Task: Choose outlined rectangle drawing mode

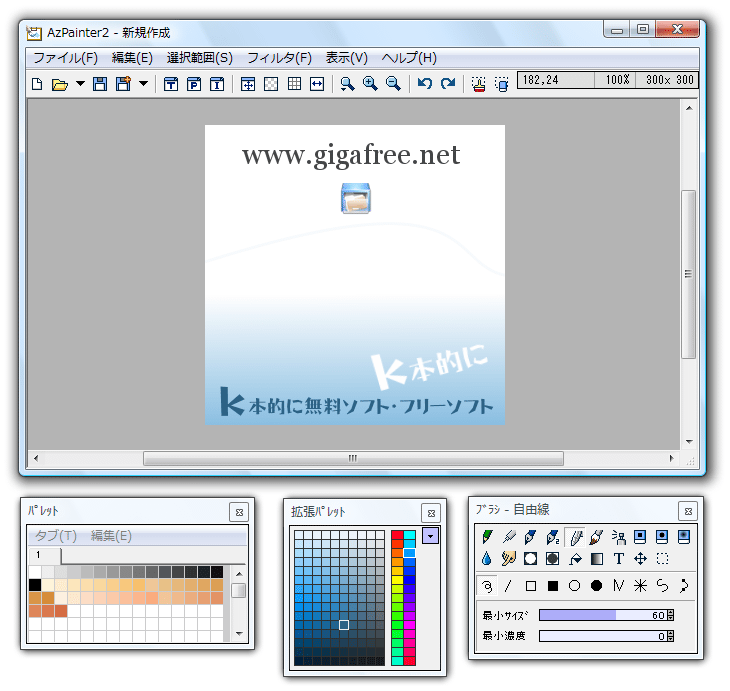Action: pyautogui.click(x=530, y=586)
